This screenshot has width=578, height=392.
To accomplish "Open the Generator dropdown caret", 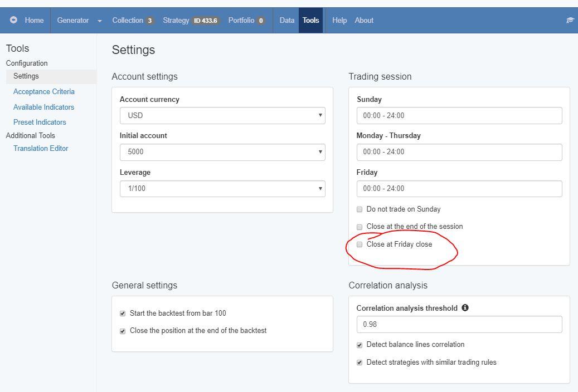I will pyautogui.click(x=100, y=21).
